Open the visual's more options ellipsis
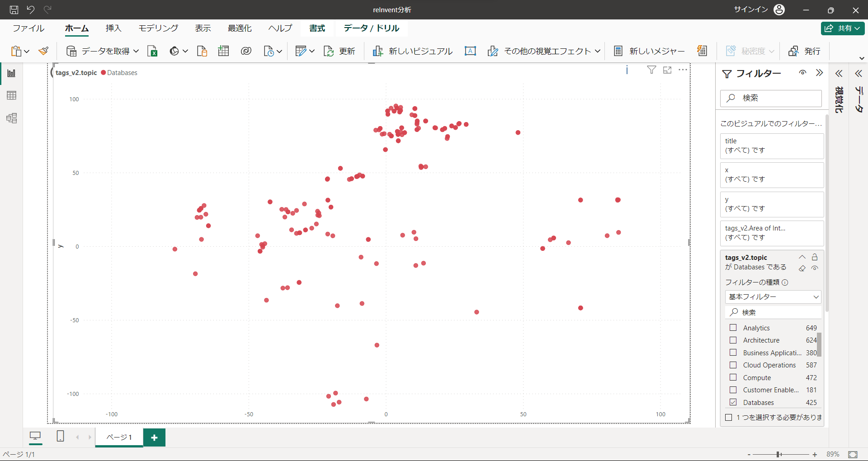 683,70
